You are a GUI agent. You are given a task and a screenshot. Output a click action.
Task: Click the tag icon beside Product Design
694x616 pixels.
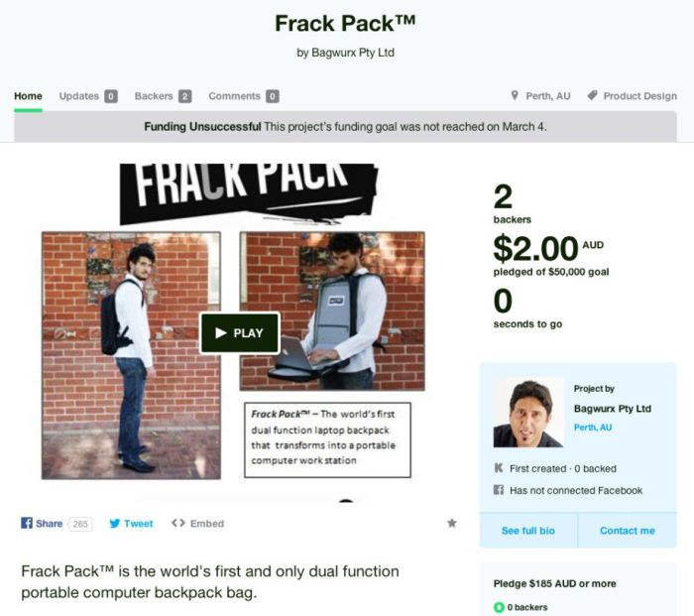[592, 95]
